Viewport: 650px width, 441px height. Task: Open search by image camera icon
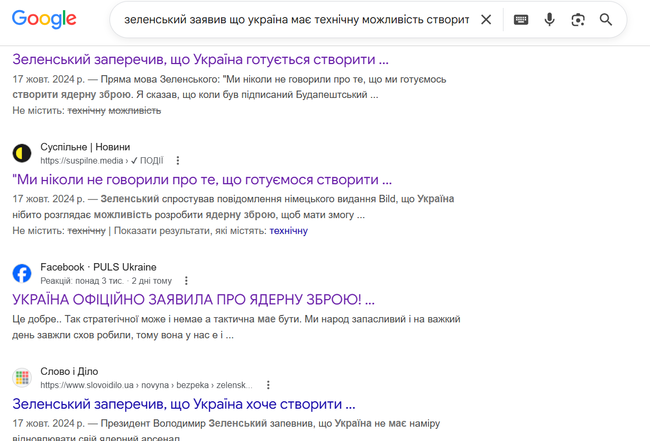point(578,19)
